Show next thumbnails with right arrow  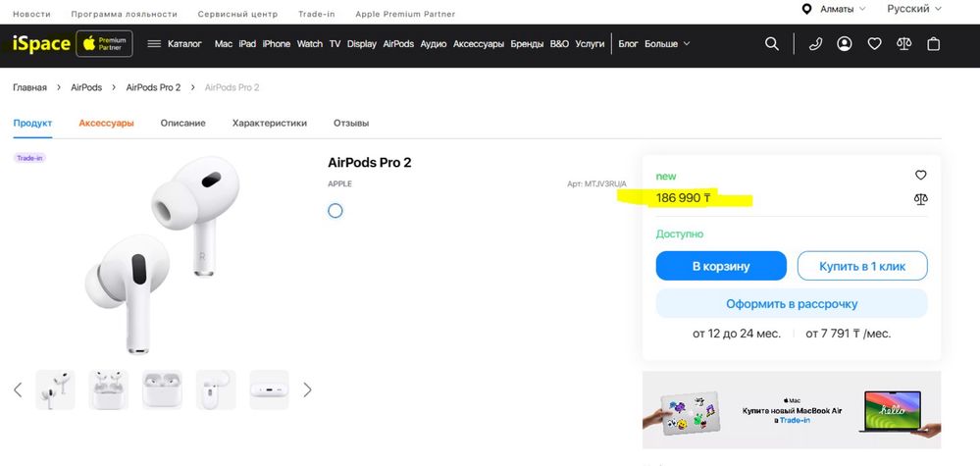(x=307, y=389)
